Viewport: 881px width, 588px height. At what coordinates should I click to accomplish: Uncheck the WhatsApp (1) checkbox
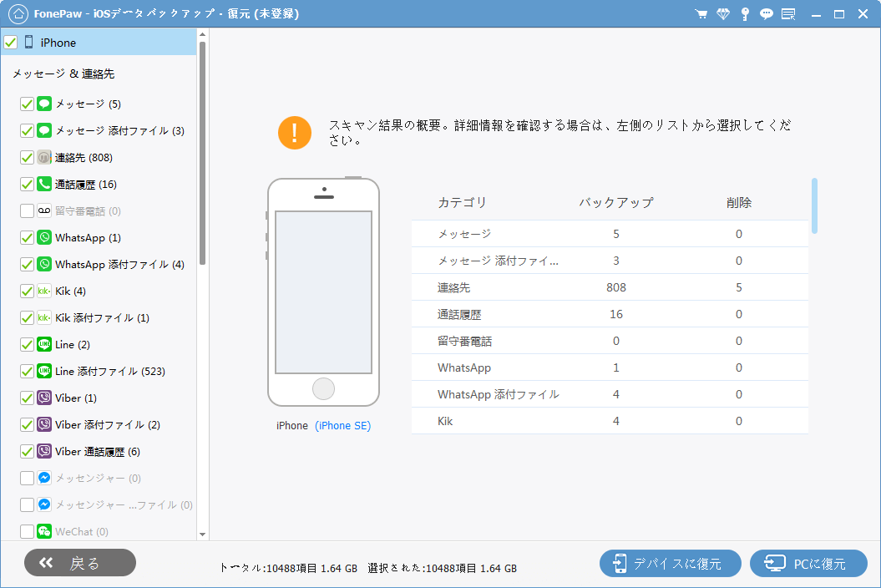(27, 238)
